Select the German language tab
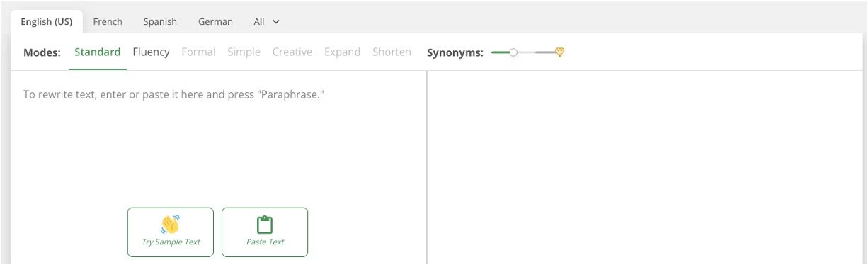This screenshot has width=868, height=265. click(x=215, y=21)
